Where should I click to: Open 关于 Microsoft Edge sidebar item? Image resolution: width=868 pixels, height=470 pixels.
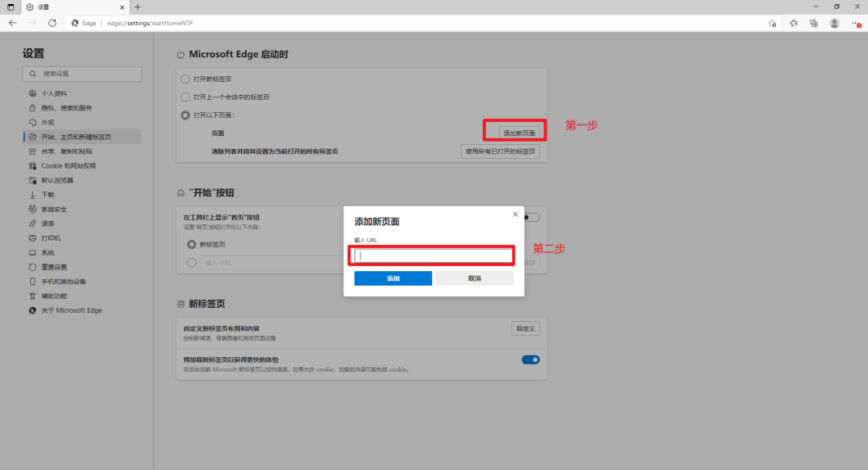71,310
